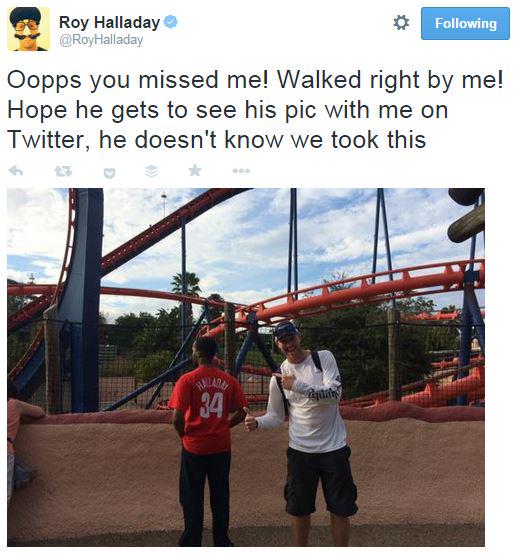Click the "Oopps you missed me!" opening line
The height and width of the screenshot is (557, 515).
(137, 79)
